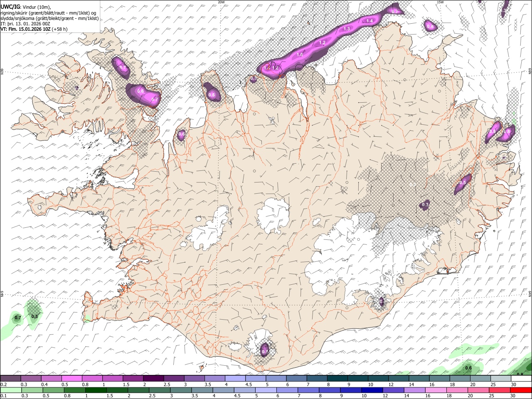Screen dimensions: 532x399
Task: Select the light lavender swatch labelled 4 in the upper legend
Action: point(235,378)
